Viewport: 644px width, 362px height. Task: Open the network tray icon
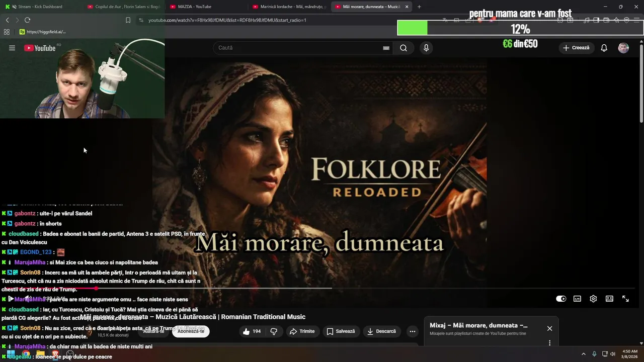[x=605, y=354]
